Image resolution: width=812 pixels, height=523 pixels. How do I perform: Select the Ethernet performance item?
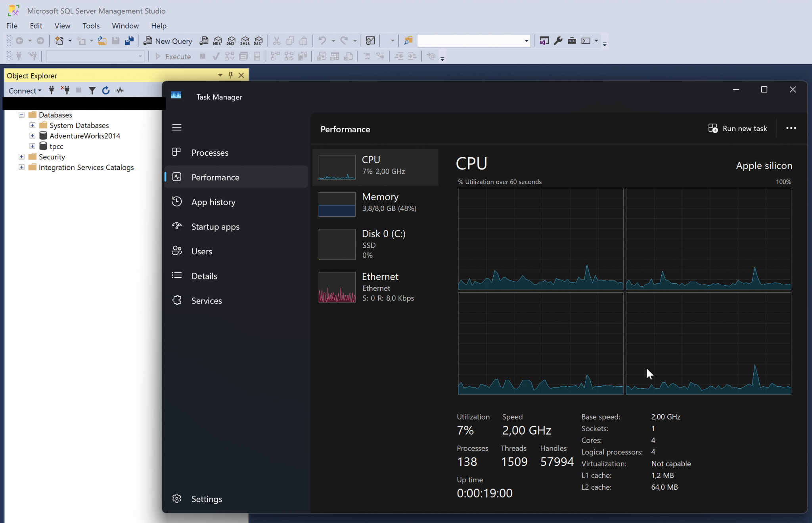[375, 287]
